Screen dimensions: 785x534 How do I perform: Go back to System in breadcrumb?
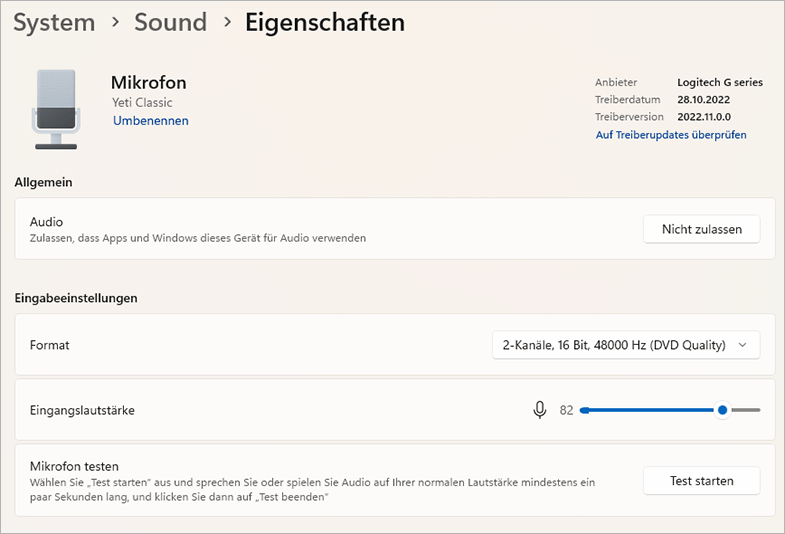click(x=54, y=22)
